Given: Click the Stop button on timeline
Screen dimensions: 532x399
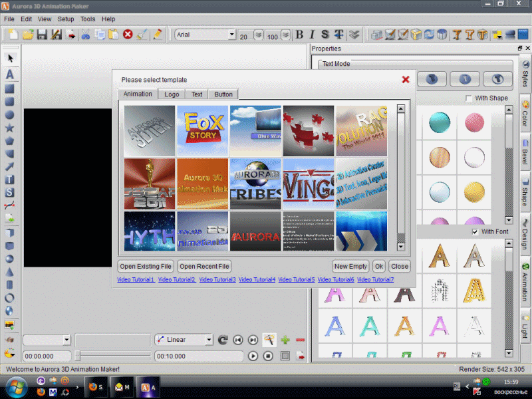Looking at the screenshot, I should pyautogui.click(x=268, y=356).
